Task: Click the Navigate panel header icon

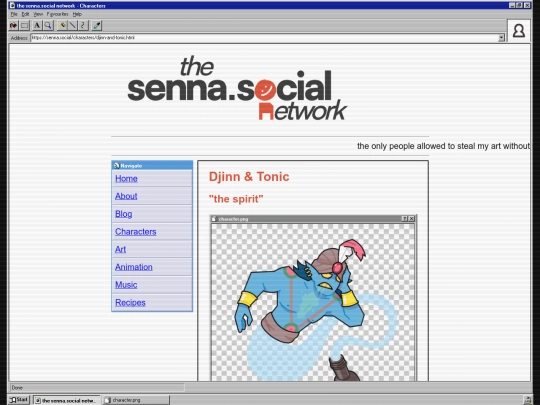Action: point(116,166)
